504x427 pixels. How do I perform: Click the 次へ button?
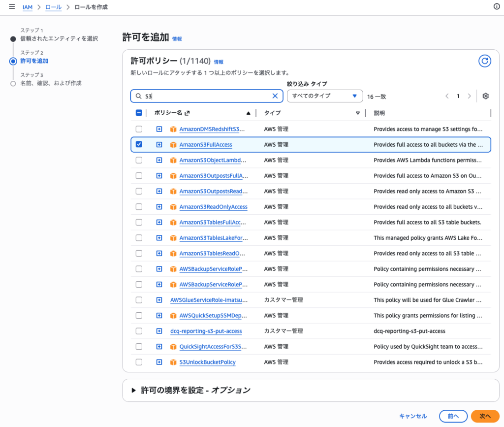[485, 416]
